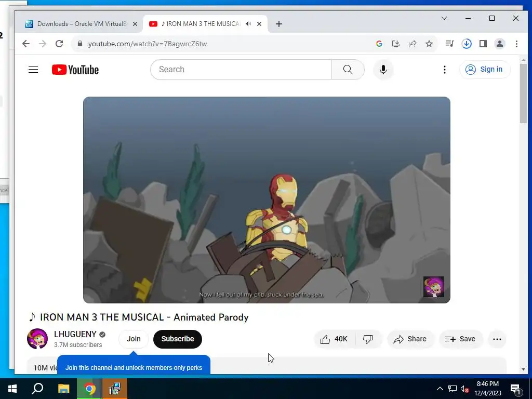Click the Chrome taskbar icon
Image resolution: width=532 pixels, height=399 pixels.
89,389
